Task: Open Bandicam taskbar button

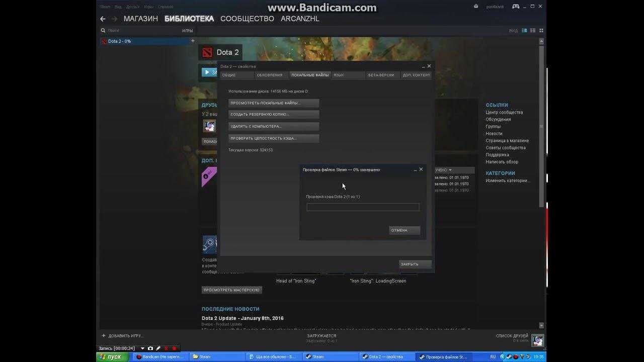Action: (x=160, y=356)
